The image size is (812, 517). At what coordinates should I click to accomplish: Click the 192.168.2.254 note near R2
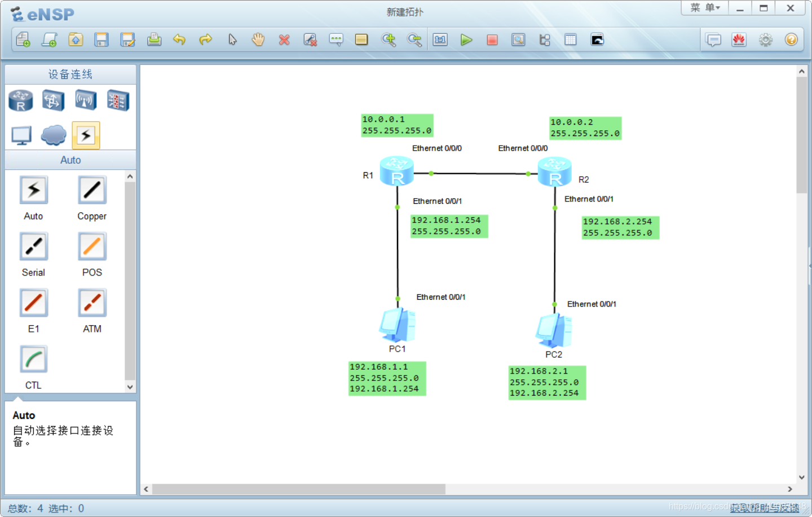[620, 227]
